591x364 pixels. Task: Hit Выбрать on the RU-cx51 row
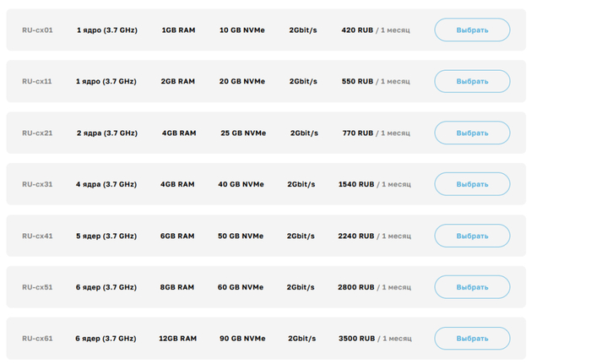(x=472, y=287)
